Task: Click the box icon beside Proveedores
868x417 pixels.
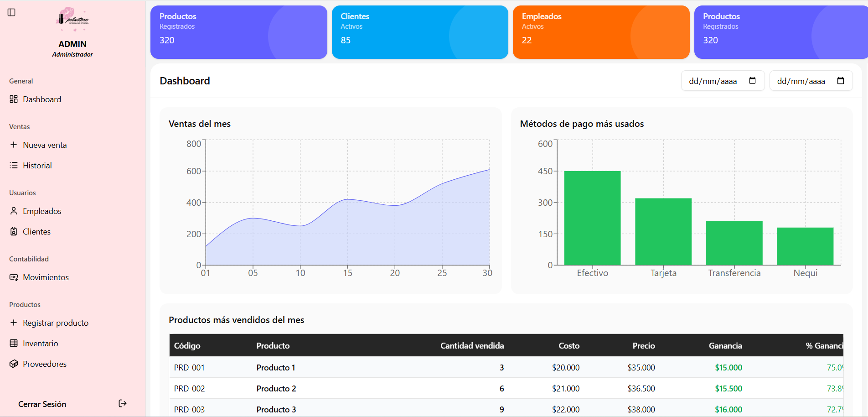Action: click(14, 364)
